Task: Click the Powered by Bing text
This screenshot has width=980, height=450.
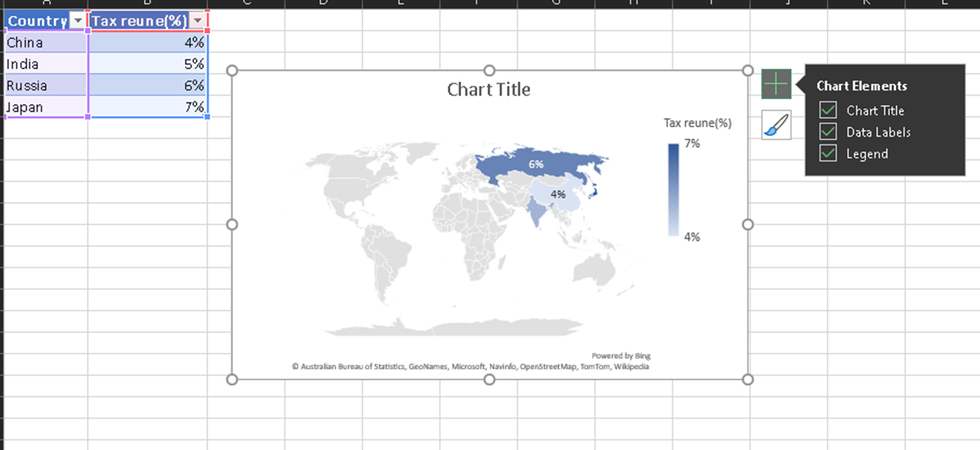Action: click(620, 356)
